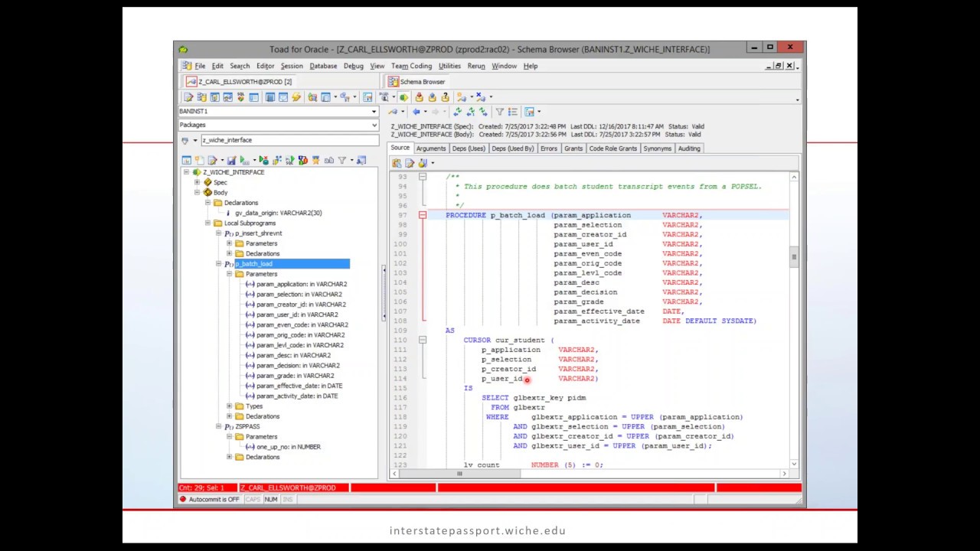
Task: Click "Cnt: 29; Sel: 1" status bar text
Action: pyautogui.click(x=201, y=487)
